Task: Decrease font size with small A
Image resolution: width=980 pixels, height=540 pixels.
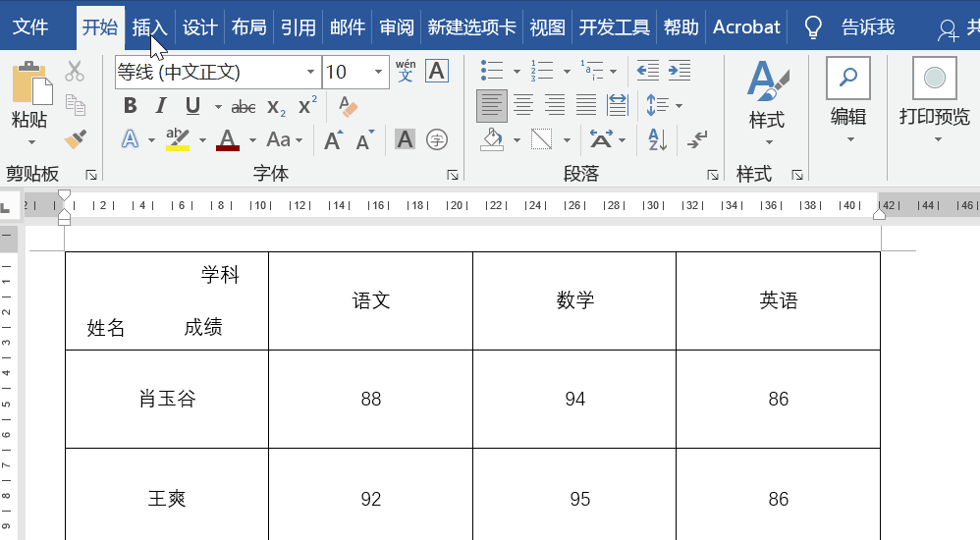Action: coord(365,140)
